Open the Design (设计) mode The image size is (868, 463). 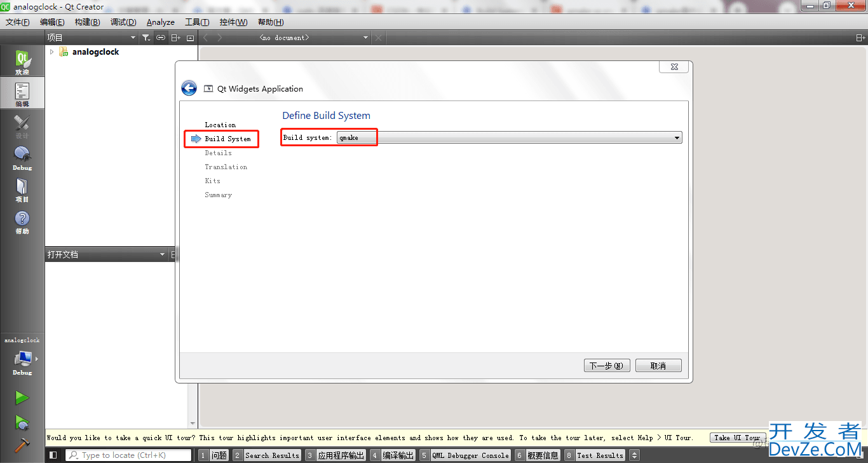22,126
